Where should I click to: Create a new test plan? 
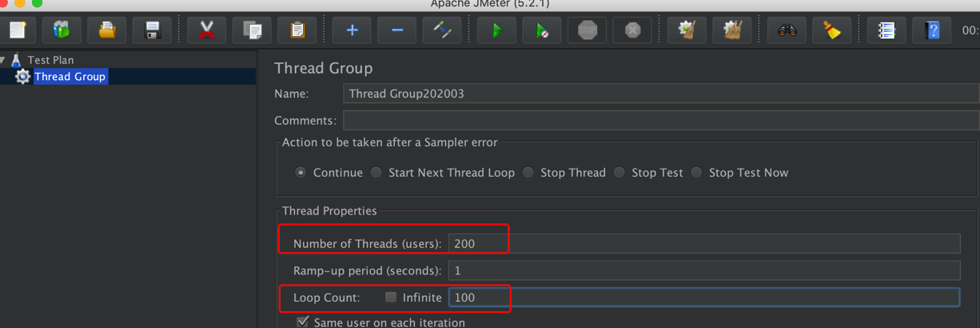click(17, 30)
